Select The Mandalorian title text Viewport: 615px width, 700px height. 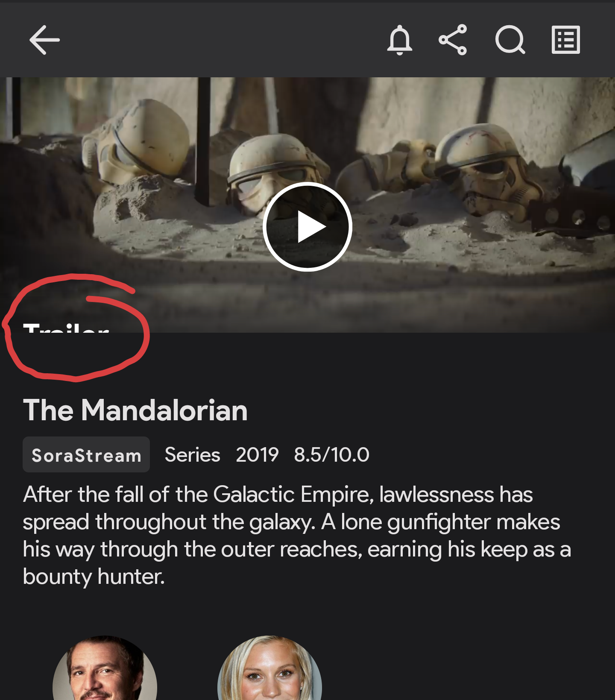[x=135, y=410]
